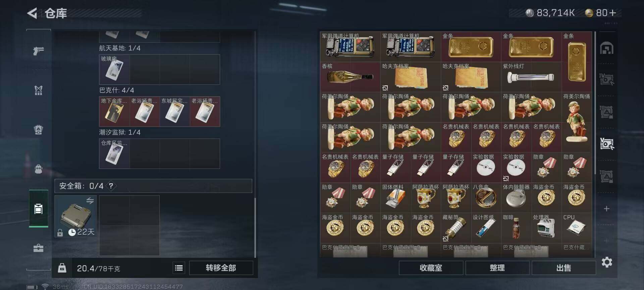The image size is (644, 290).
Task: Select the UV lamp item
Action: [x=531, y=77]
